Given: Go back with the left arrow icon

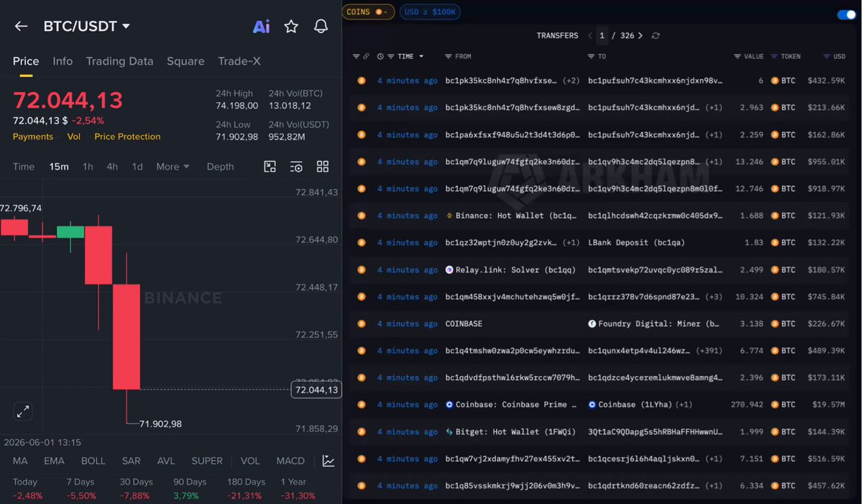Looking at the screenshot, I should (21, 26).
